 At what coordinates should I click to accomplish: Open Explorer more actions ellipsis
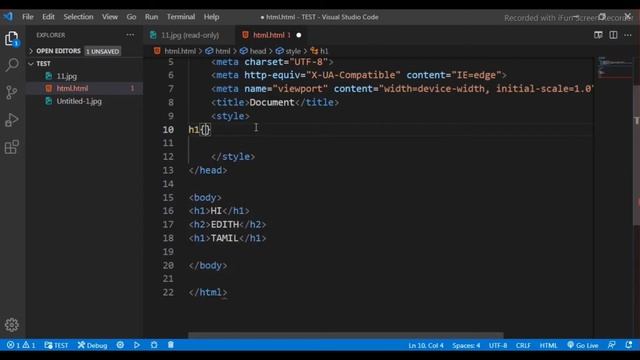pyautogui.click(x=130, y=35)
